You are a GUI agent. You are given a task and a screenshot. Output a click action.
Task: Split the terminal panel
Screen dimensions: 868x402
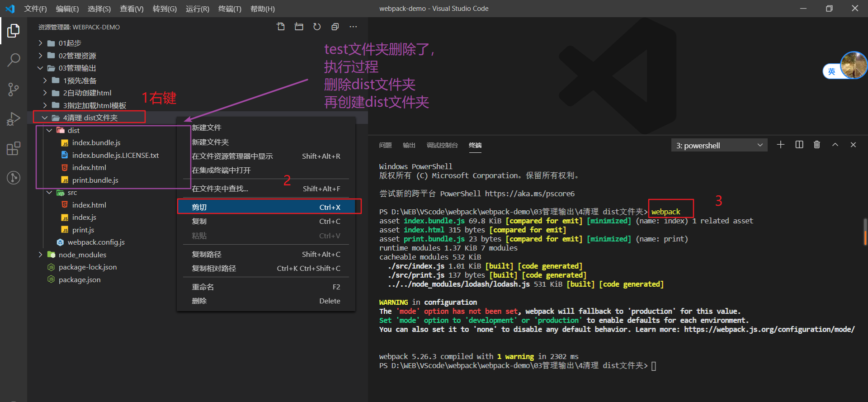(799, 145)
